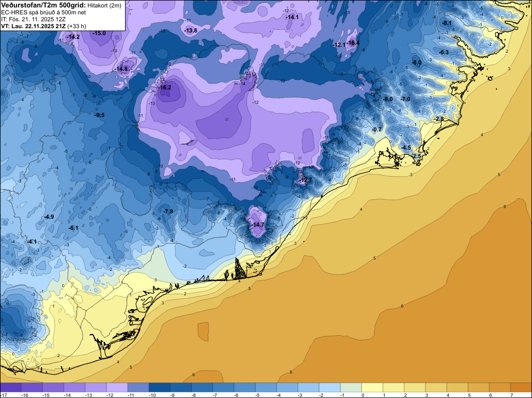Click the 0 label on the color scale
532x398 pixels.
[x=362, y=395]
